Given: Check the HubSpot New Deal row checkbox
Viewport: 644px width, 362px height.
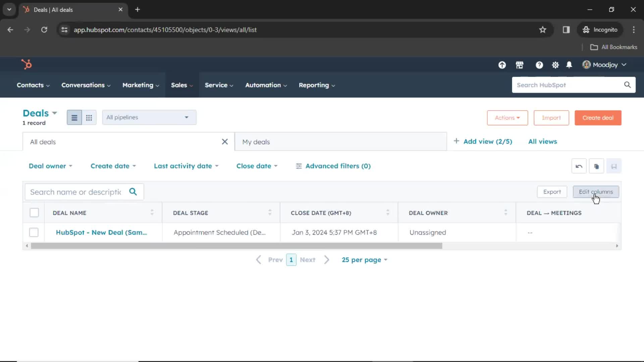Looking at the screenshot, I should (34, 233).
